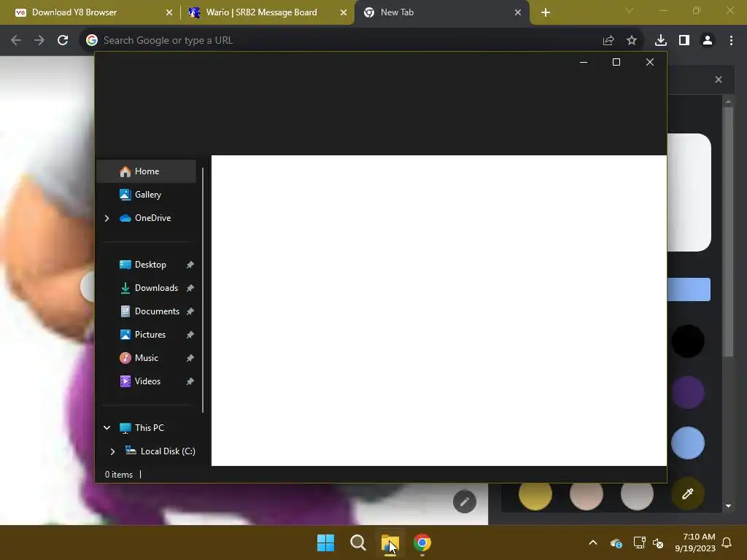Viewport: 747px width, 560px height.
Task: Click the pin icon next to Videos
Action: click(x=190, y=381)
